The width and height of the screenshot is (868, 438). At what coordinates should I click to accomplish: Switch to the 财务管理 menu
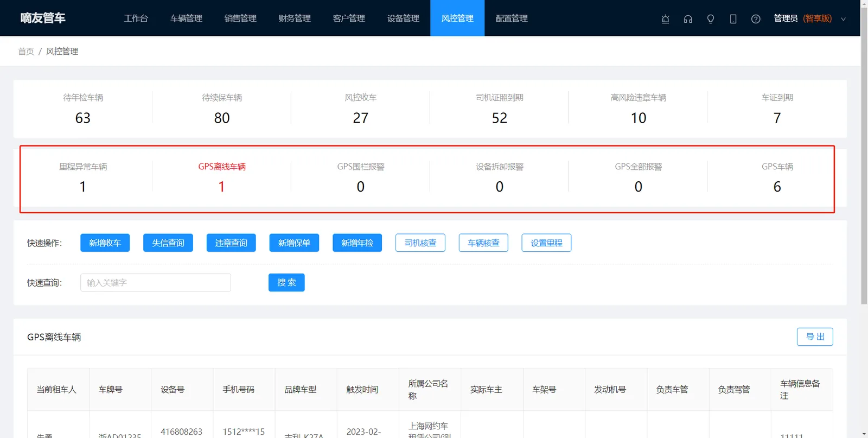(295, 18)
